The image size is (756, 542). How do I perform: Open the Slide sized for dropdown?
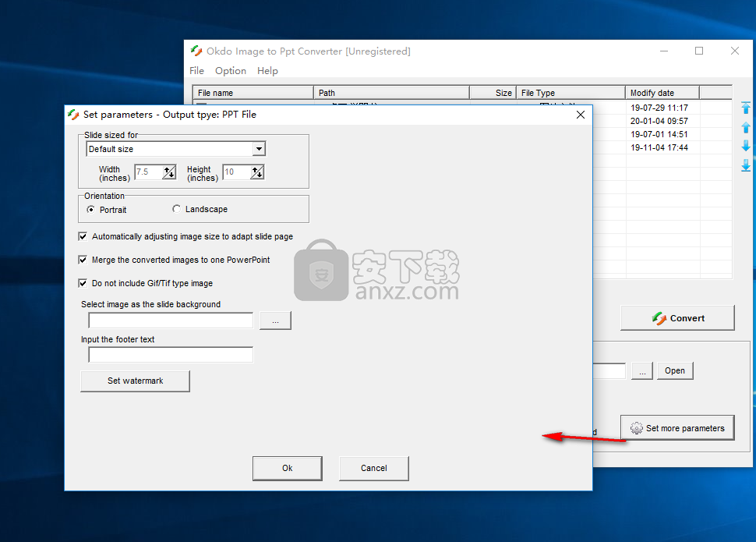tap(259, 149)
